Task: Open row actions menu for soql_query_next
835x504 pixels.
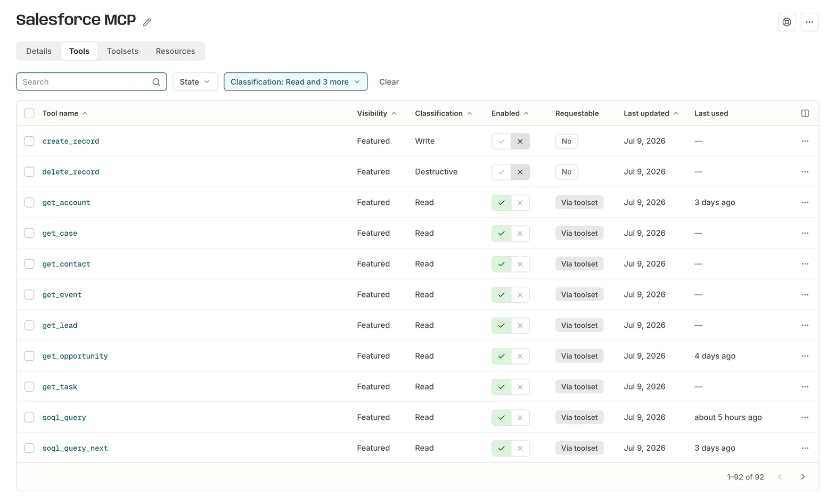Action: (x=805, y=448)
